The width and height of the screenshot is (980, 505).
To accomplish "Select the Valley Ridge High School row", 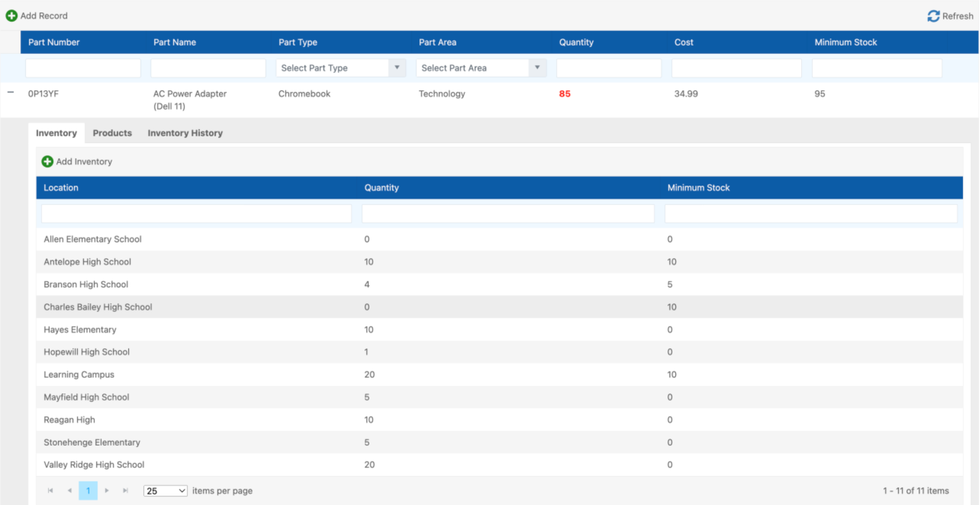I will (500, 465).
